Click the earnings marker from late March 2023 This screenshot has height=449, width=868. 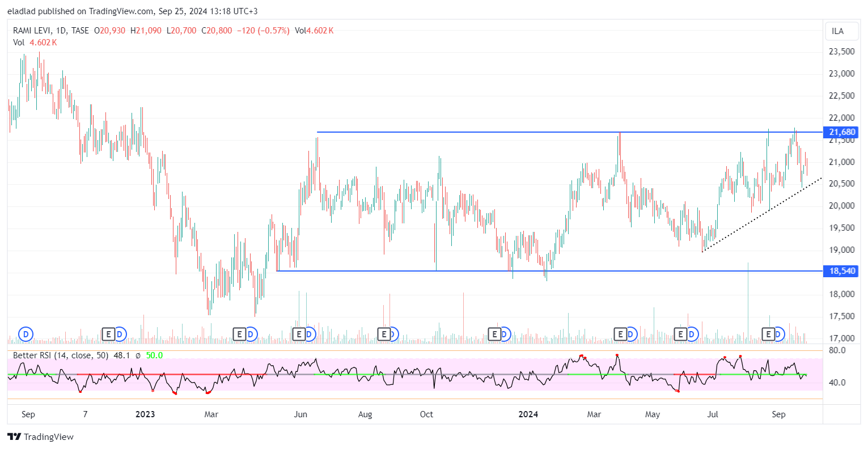pos(239,334)
